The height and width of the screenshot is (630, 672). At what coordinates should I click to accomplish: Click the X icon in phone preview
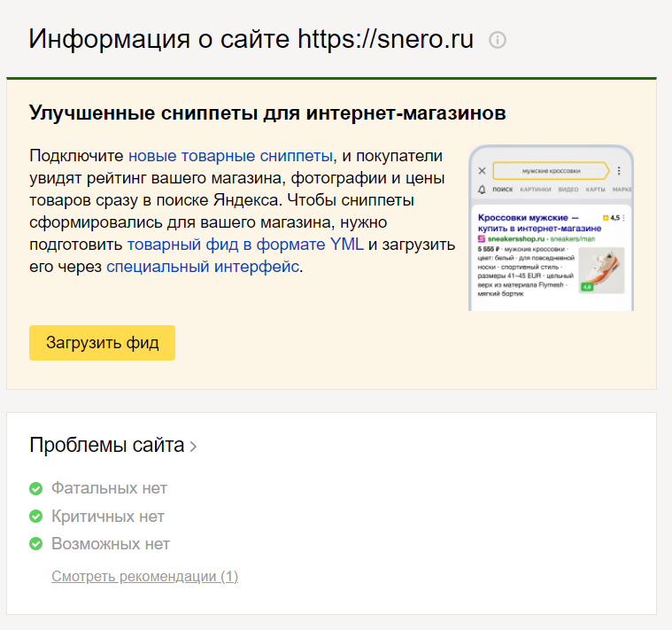[482, 170]
